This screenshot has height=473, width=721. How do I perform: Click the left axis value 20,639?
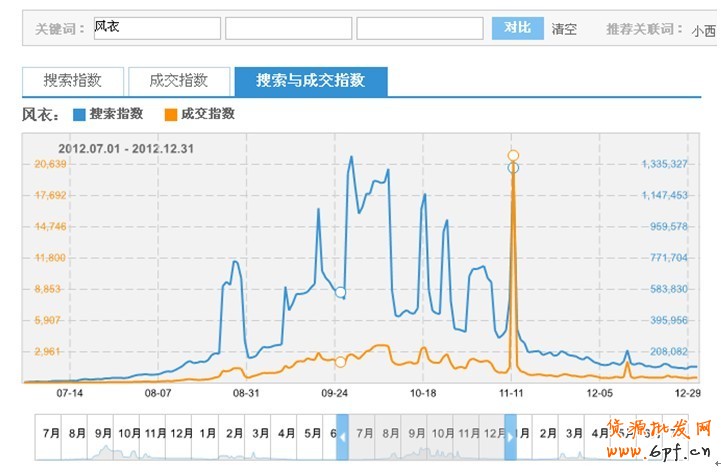click(x=50, y=164)
